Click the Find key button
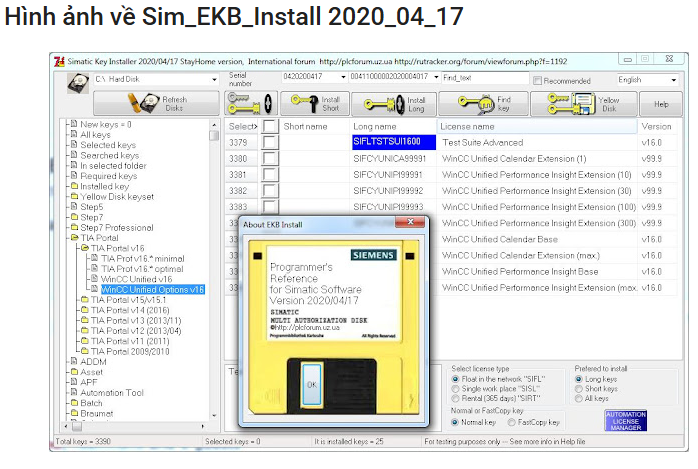Image resolution: width=698 pixels, height=469 pixels. tap(483, 104)
